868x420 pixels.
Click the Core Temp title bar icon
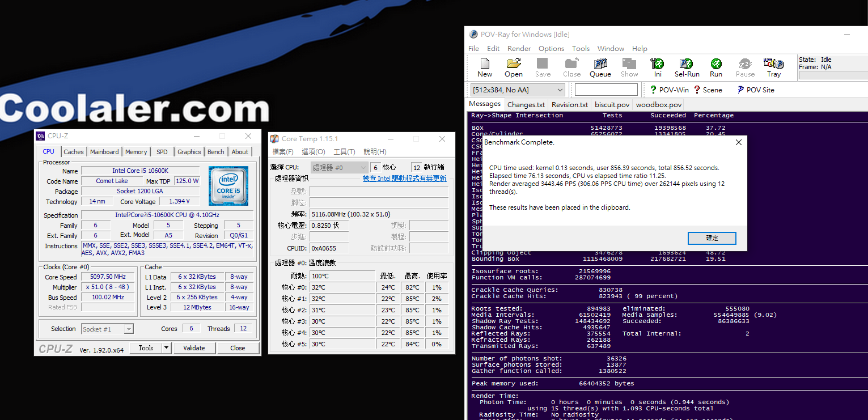[x=274, y=139]
